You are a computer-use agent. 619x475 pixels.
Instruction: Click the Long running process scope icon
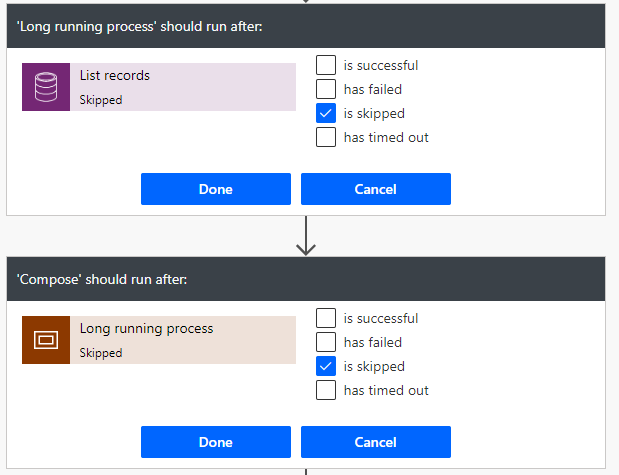46,340
